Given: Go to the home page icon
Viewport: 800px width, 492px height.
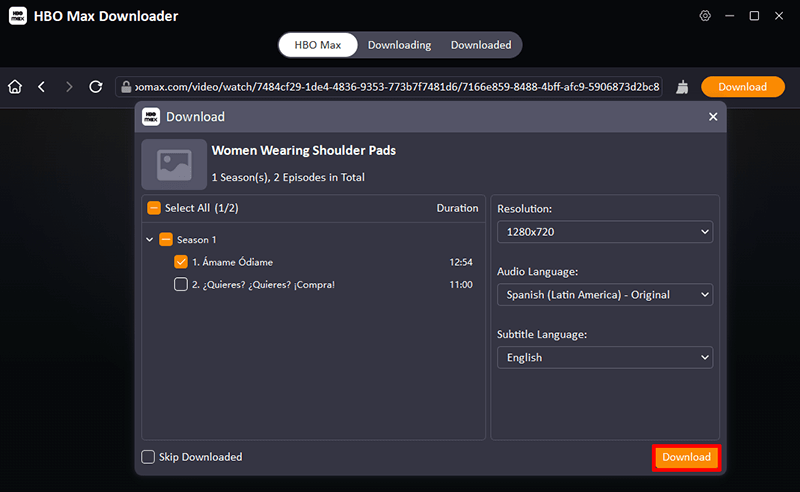Looking at the screenshot, I should 15,87.
